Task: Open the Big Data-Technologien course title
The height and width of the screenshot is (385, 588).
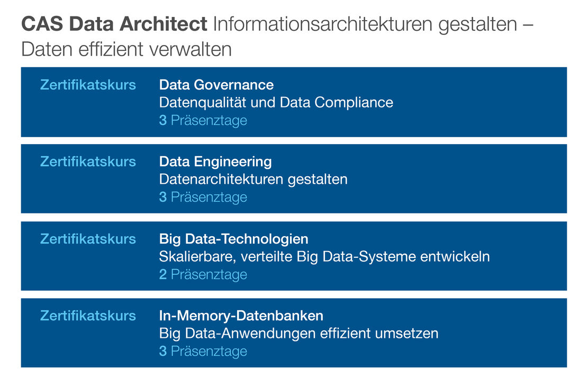Action: (233, 239)
